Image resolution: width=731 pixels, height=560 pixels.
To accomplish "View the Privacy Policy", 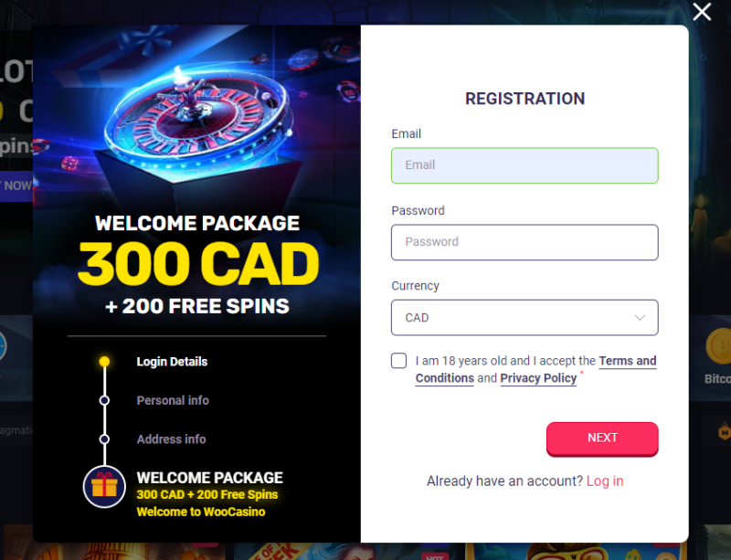I will tap(537, 378).
